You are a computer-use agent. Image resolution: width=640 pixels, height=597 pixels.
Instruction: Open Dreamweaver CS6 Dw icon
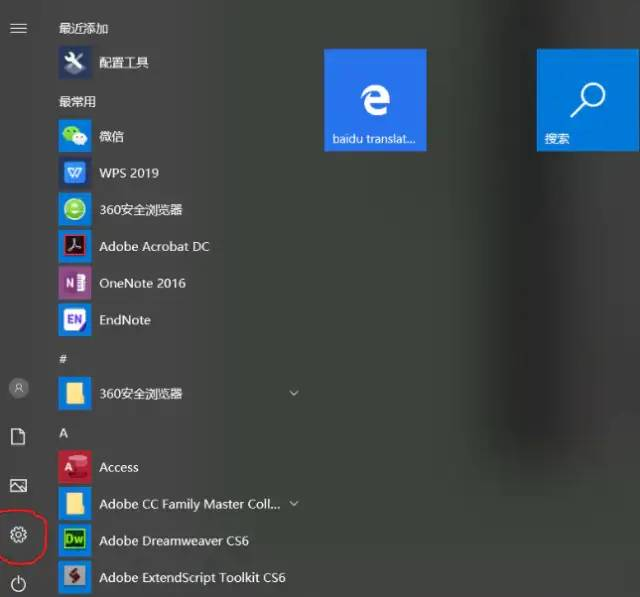75,540
